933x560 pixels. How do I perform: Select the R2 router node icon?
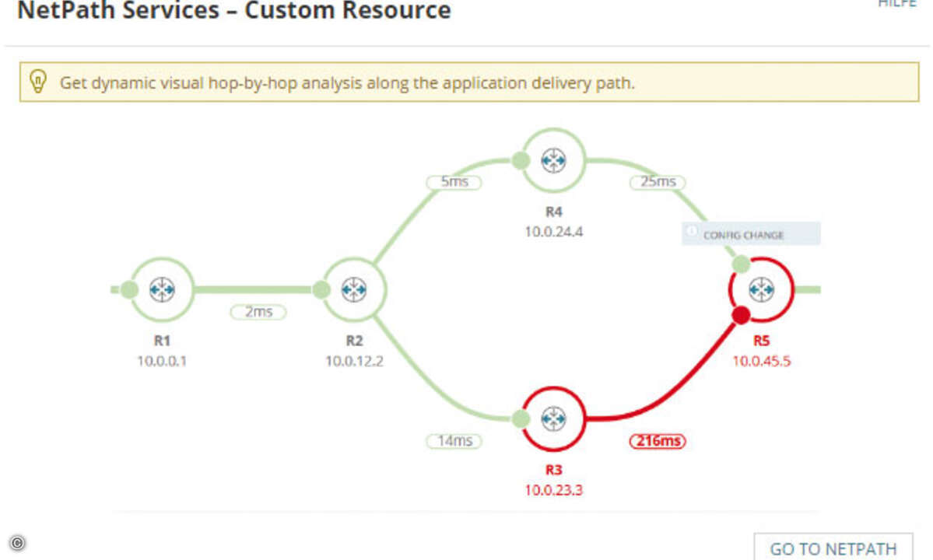coord(354,289)
